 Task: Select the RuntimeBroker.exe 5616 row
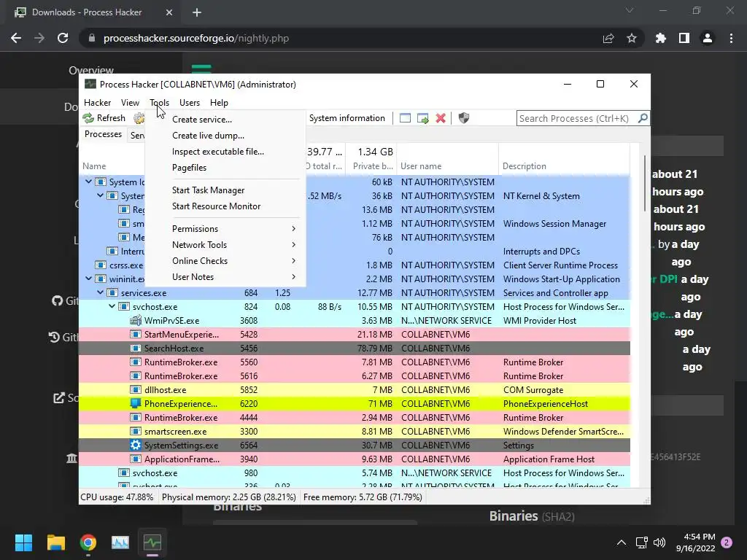(355, 376)
